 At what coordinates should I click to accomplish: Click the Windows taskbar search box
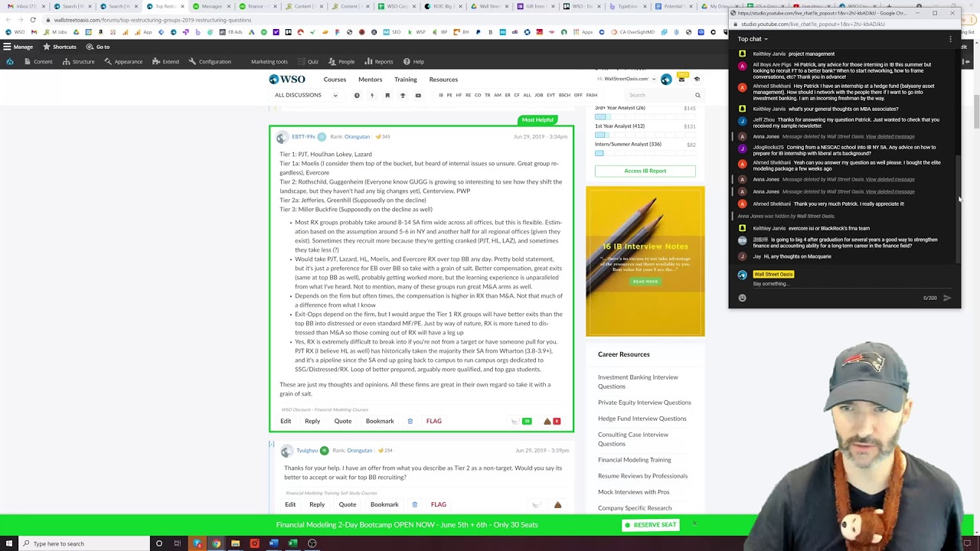pyautogui.click(x=84, y=543)
